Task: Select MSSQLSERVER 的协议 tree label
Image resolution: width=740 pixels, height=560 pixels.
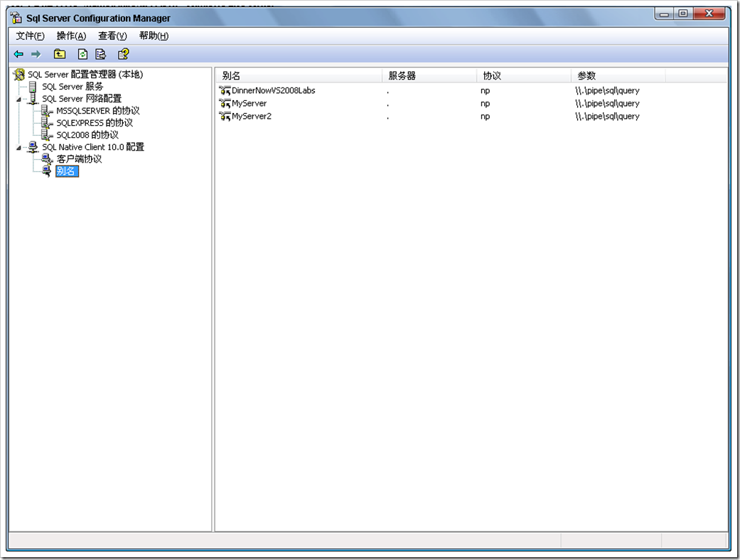Action: tap(97, 111)
